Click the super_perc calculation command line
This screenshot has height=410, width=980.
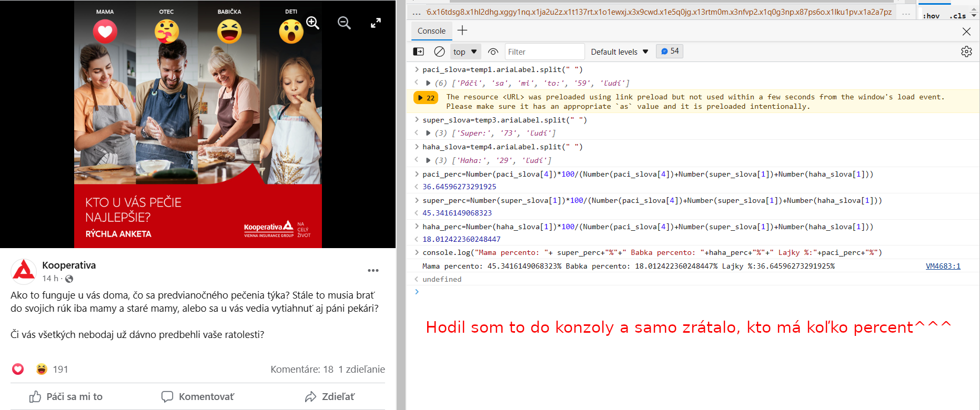[652, 200]
